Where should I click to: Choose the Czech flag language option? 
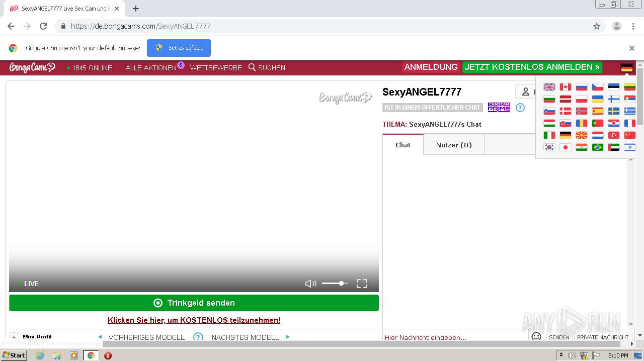pos(598,87)
